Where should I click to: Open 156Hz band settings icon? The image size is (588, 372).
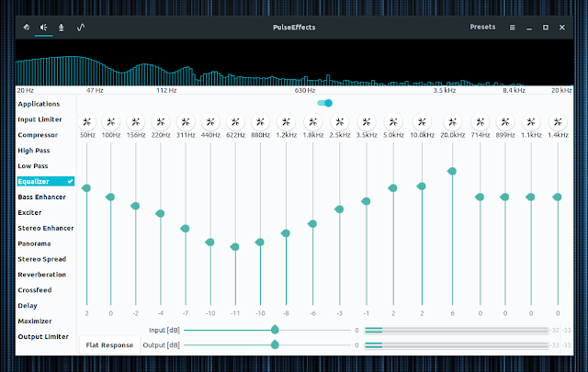136,122
